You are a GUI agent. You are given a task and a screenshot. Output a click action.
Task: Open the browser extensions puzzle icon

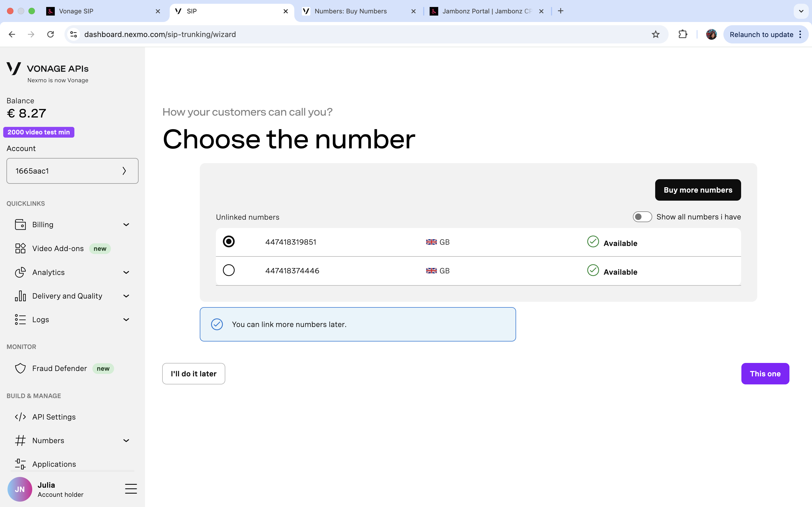(683, 34)
